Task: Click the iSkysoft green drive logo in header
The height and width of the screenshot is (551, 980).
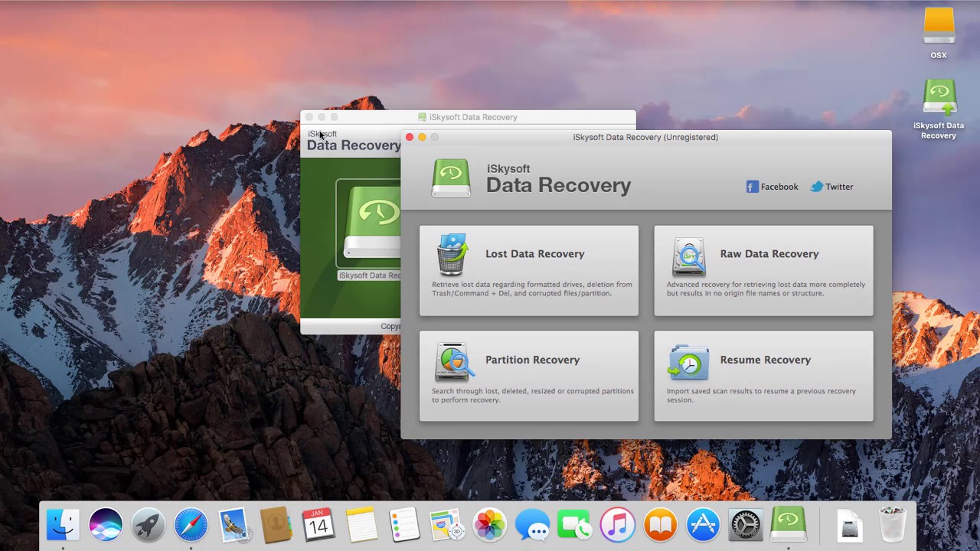Action: click(x=451, y=178)
